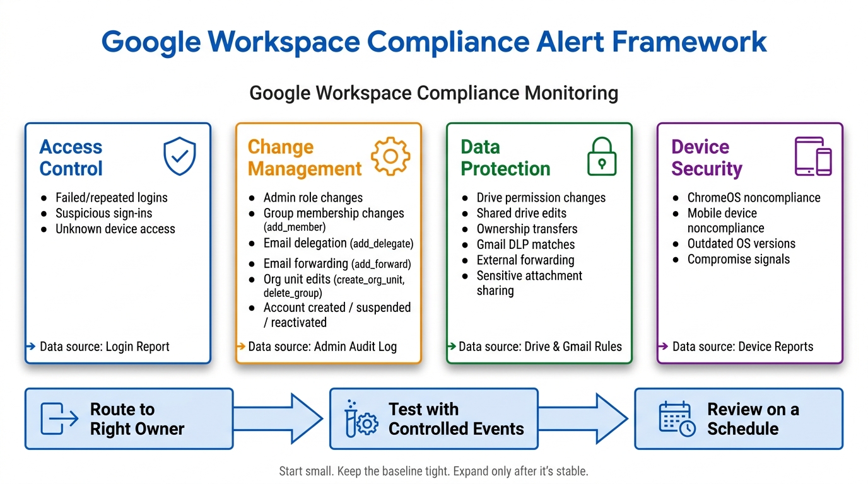Select the Route to Right Owner box
The width and height of the screenshot is (868, 484).
[x=129, y=418]
